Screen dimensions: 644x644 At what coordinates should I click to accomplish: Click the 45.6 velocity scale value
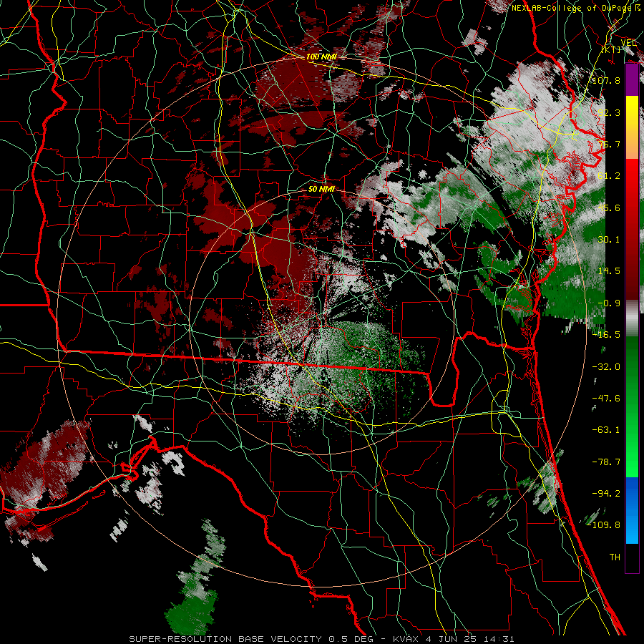coord(609,208)
